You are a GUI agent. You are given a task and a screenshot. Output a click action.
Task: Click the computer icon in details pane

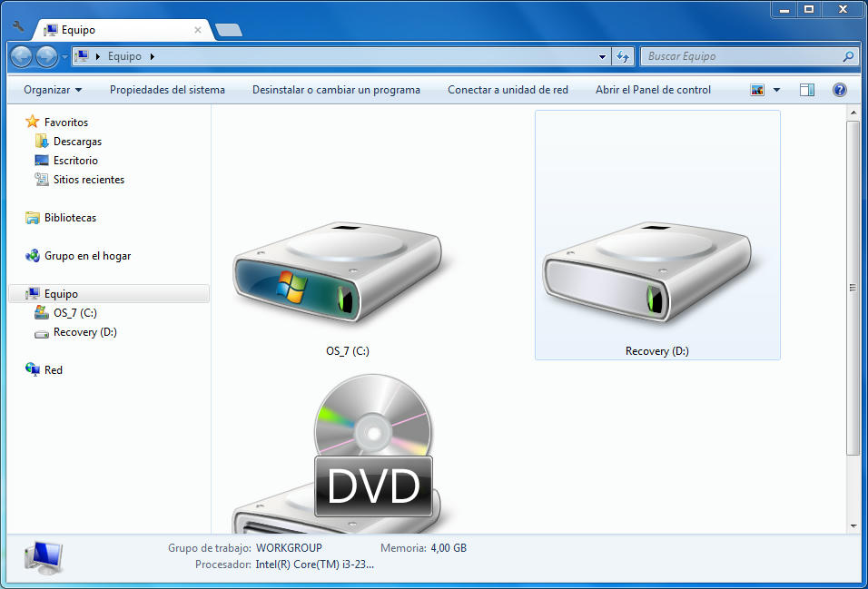[44, 558]
